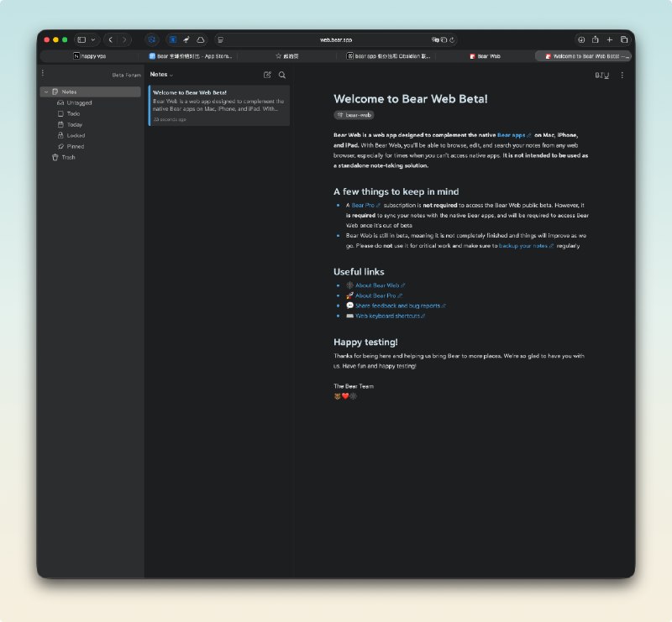Click 'The Bear Team' signature text

coord(354,386)
